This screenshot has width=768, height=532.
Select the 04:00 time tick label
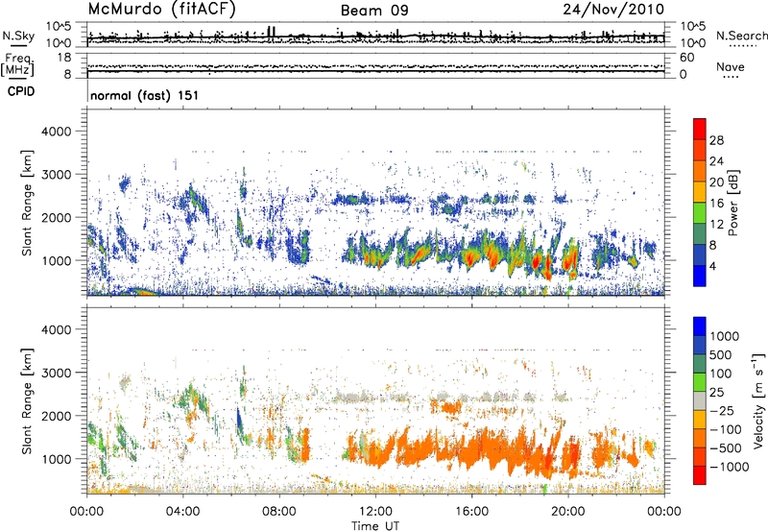[x=182, y=512]
